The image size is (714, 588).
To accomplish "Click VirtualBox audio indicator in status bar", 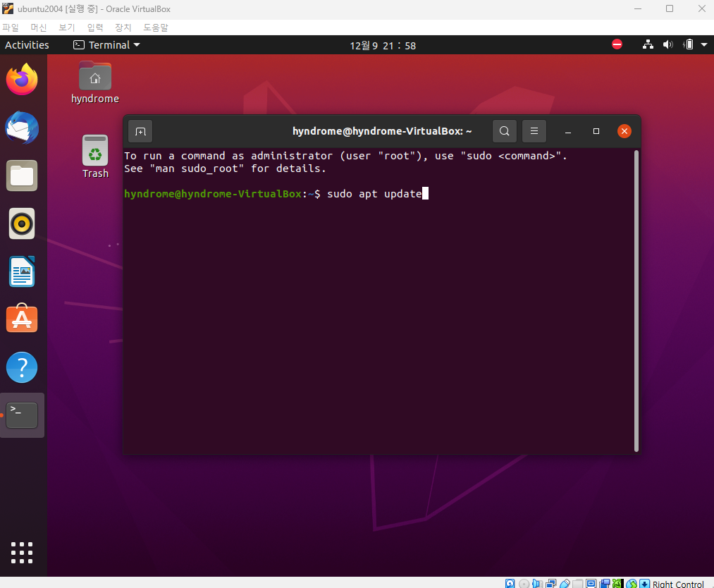I will [x=537, y=584].
